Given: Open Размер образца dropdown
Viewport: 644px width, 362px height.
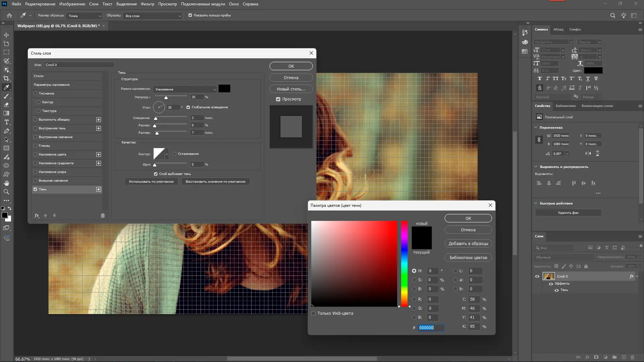Looking at the screenshot, I should tap(85, 16).
